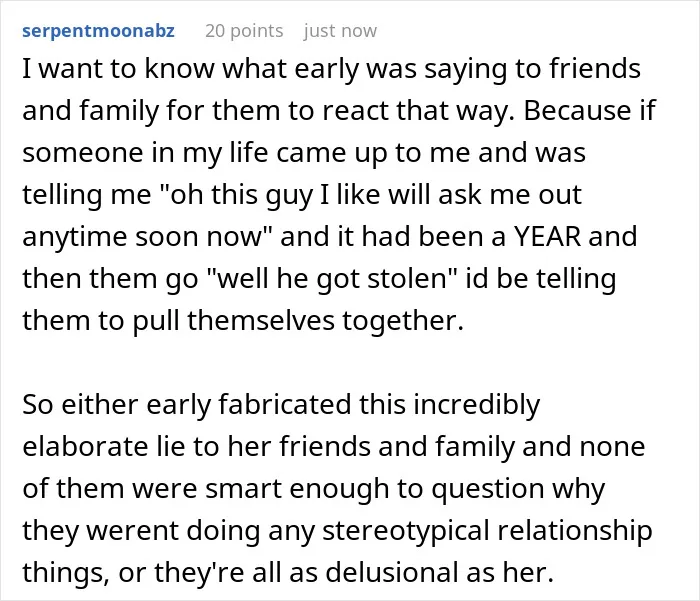Click the phrase 'someone in my life'
Viewport: 700px width, 601px height.
coord(146,152)
